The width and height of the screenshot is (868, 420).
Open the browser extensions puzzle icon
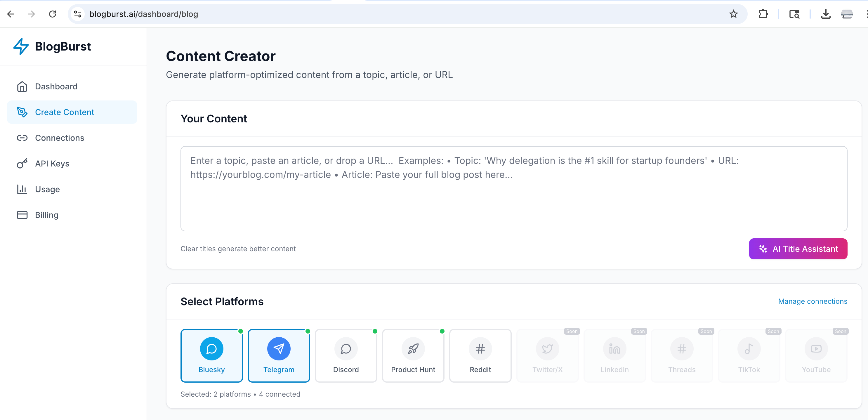point(763,14)
